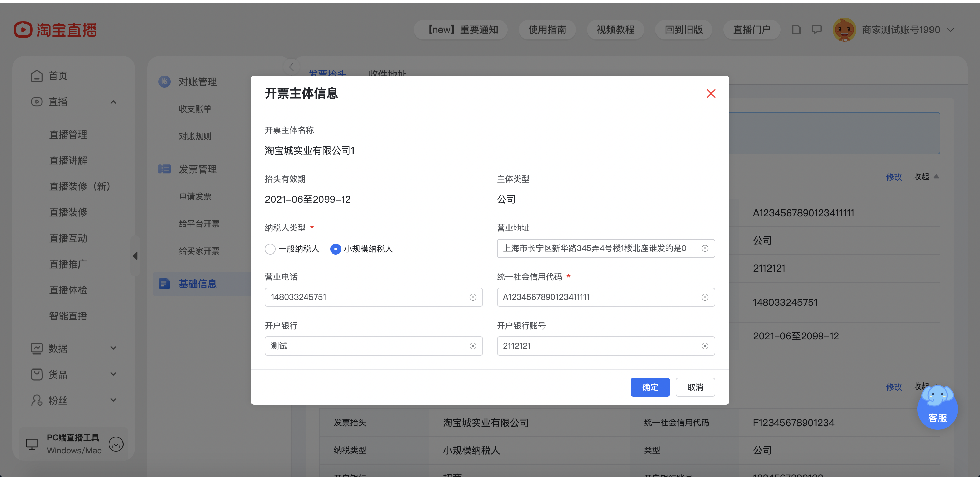Switch back with 回到旧版 button

[683, 30]
